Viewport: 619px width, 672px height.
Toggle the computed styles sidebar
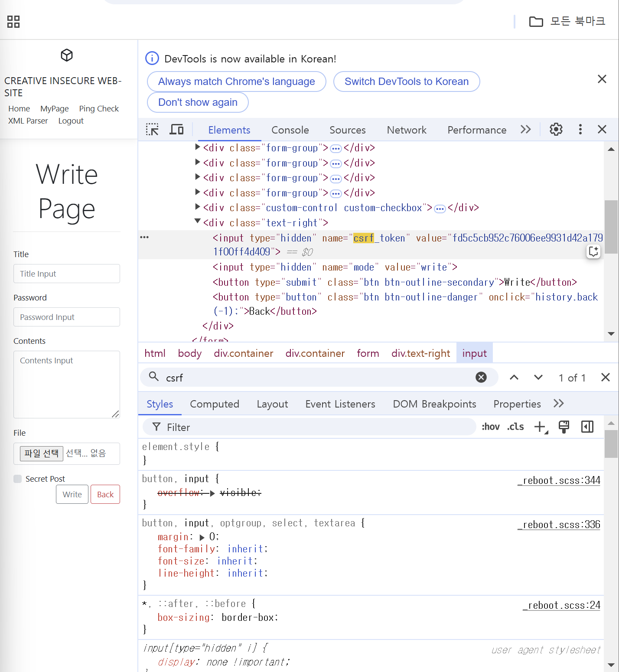coord(587,427)
